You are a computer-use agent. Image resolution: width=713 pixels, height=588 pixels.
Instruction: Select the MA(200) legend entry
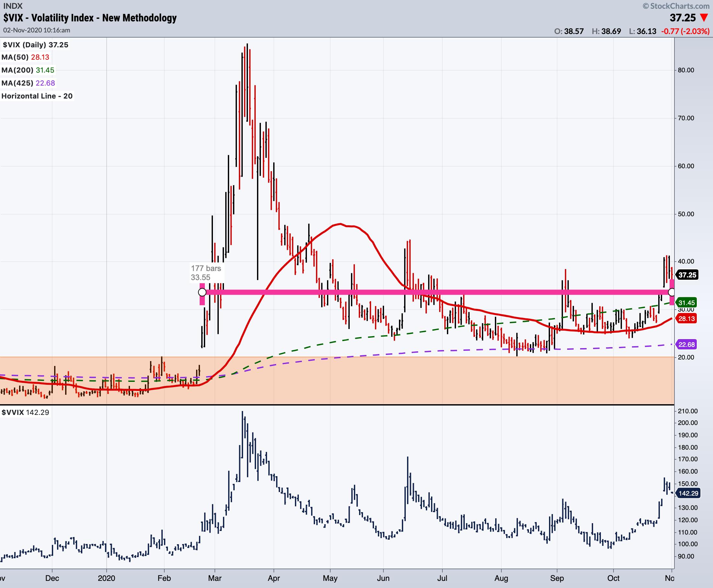click(x=28, y=70)
